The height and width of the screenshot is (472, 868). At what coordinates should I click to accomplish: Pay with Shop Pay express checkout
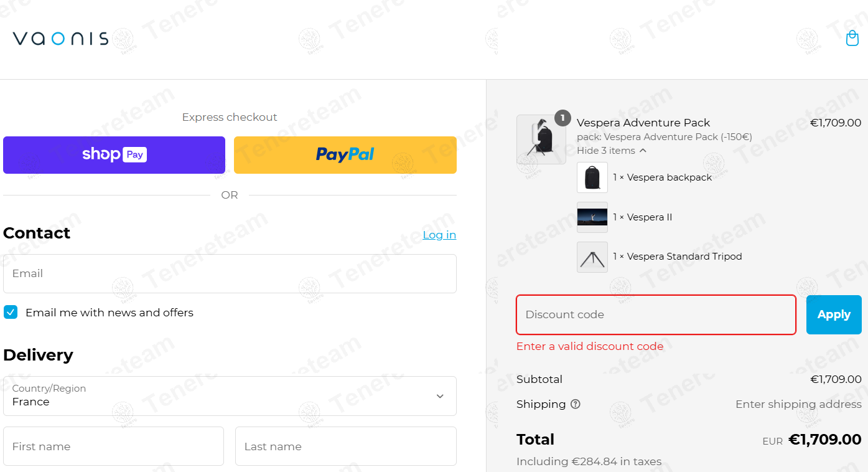(x=114, y=155)
